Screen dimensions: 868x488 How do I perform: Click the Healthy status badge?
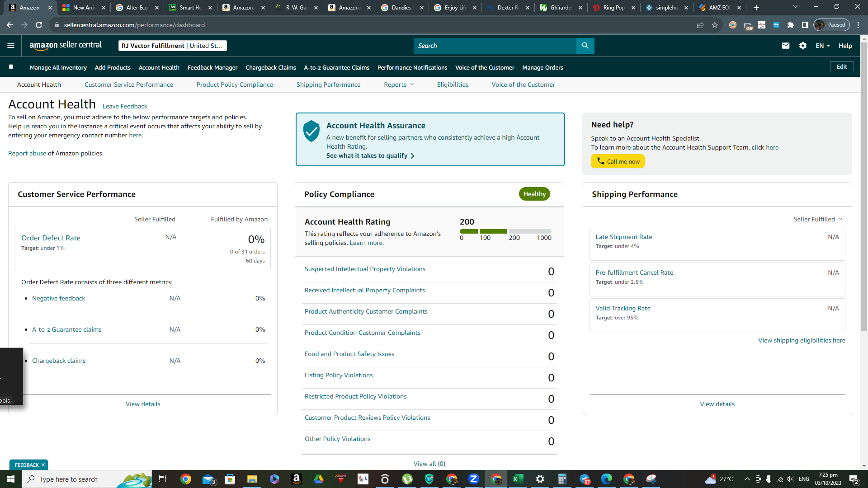(x=534, y=194)
